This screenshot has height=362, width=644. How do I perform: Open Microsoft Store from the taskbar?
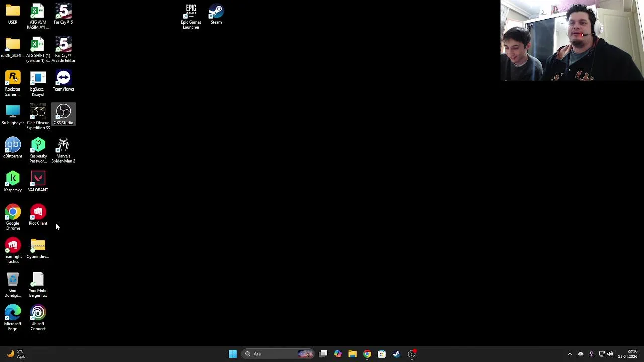point(382,354)
